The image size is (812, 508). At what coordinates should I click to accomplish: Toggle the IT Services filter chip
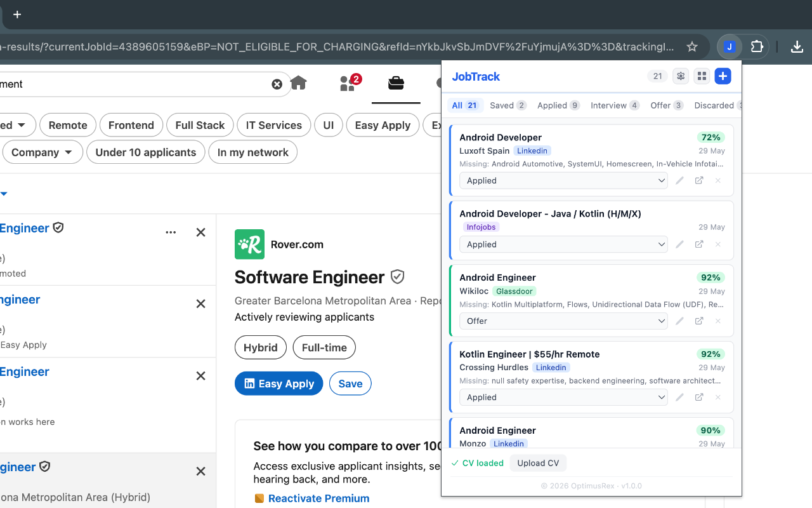(274, 125)
